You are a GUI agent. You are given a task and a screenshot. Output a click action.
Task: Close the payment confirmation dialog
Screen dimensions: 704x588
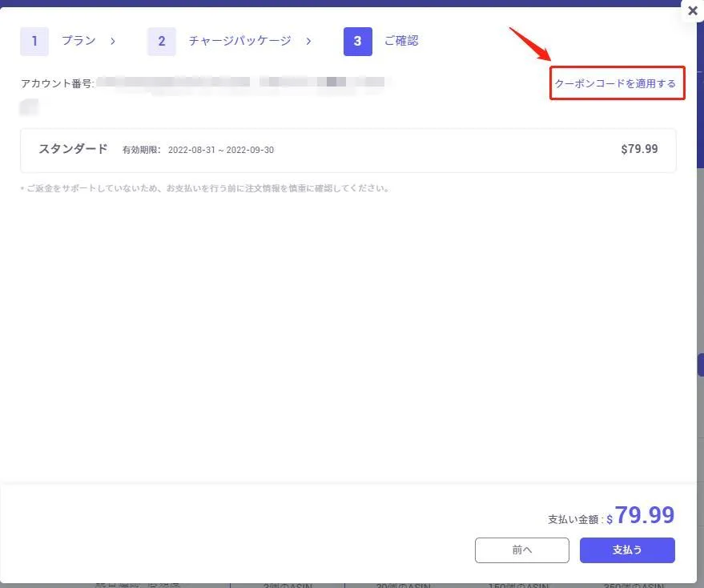(692, 10)
